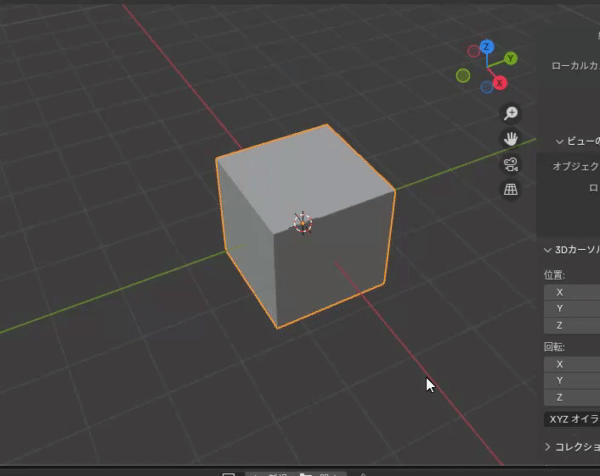Click the 位置 Y field
This screenshot has width=600, height=476.
[x=572, y=309]
